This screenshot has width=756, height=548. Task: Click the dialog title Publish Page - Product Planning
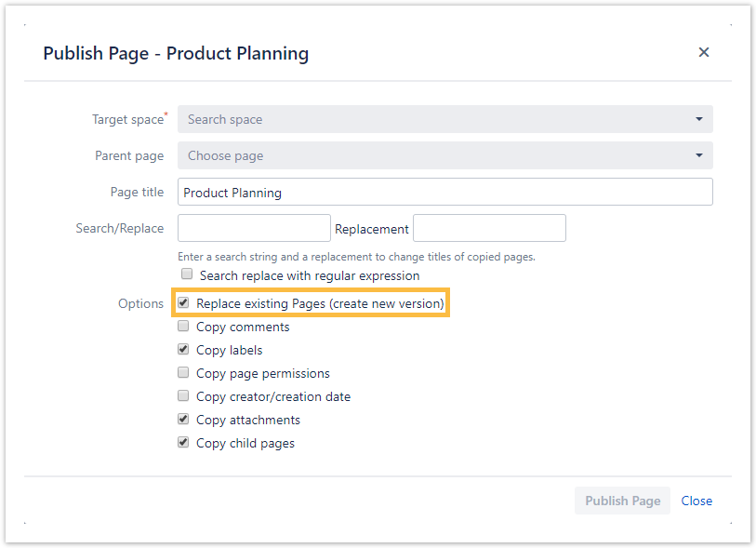(176, 53)
